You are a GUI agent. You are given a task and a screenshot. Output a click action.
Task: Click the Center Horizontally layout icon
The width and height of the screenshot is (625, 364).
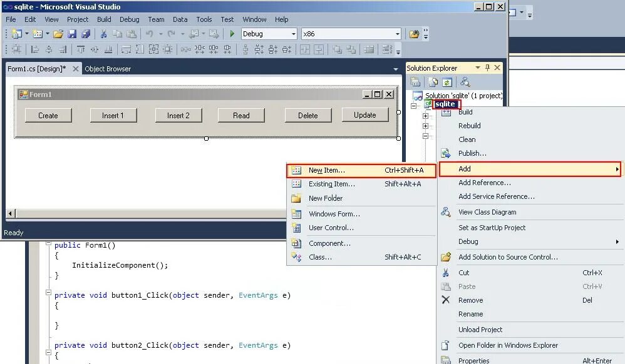[x=305, y=49]
